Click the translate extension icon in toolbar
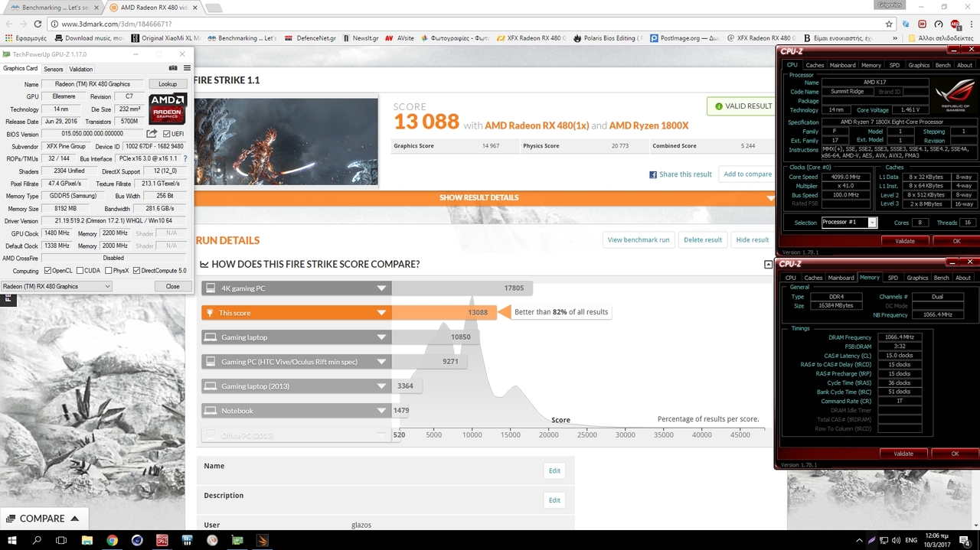Viewport: 980px width, 550px height. click(906, 24)
